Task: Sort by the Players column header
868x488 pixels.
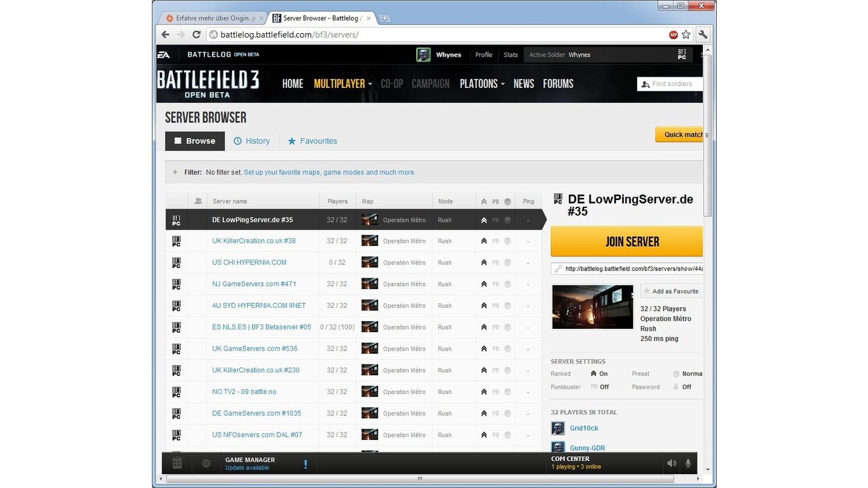Action: coord(338,201)
